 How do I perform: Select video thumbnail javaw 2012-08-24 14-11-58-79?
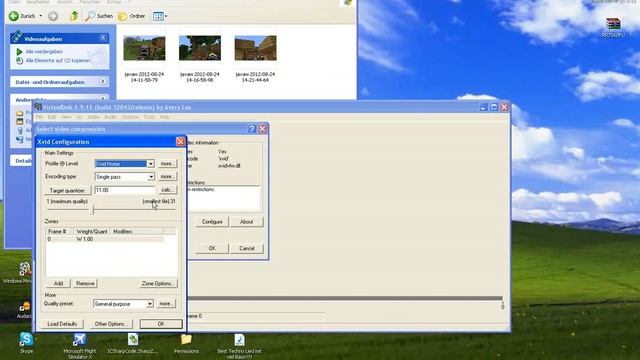pyautogui.click(x=144, y=48)
